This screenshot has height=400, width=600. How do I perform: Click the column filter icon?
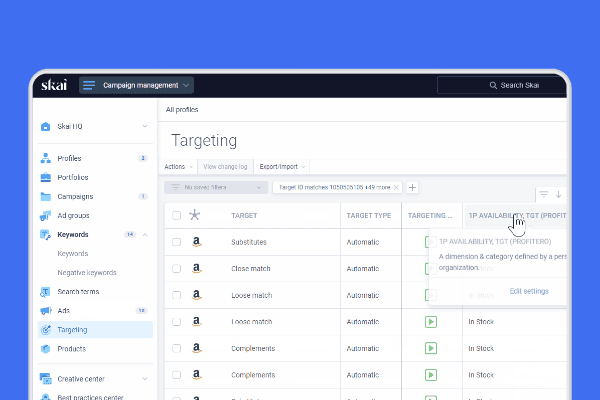tap(543, 194)
